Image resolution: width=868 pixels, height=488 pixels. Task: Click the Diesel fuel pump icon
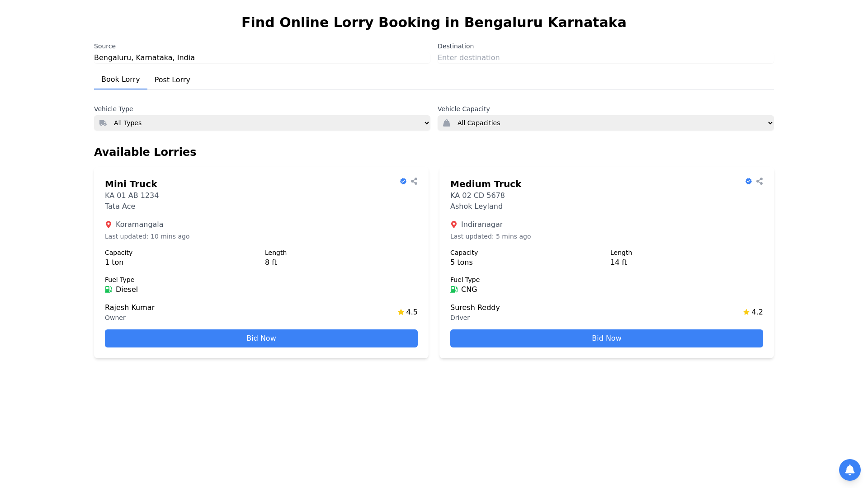click(x=108, y=290)
